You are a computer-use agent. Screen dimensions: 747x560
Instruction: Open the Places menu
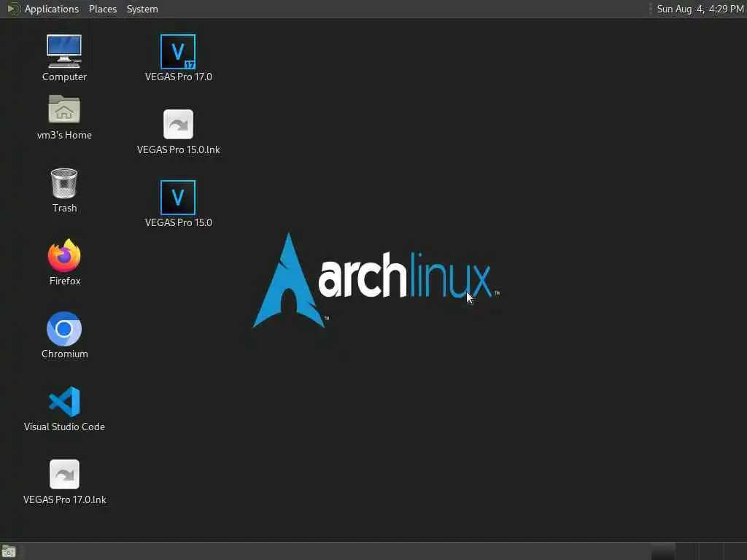(x=103, y=9)
